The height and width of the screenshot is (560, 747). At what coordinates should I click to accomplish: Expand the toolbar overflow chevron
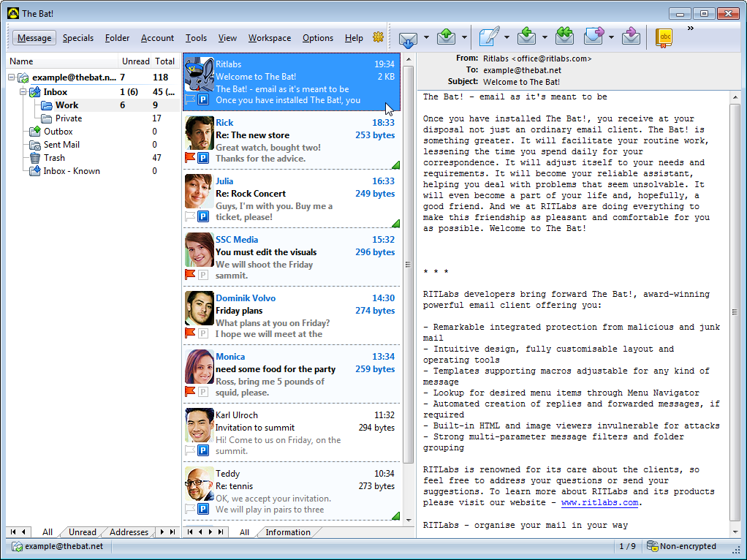point(690,29)
